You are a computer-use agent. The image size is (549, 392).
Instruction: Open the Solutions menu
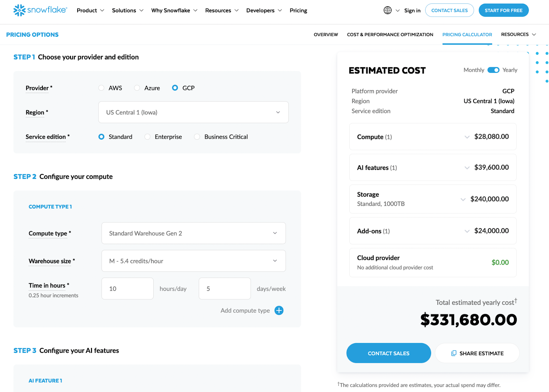click(x=128, y=10)
